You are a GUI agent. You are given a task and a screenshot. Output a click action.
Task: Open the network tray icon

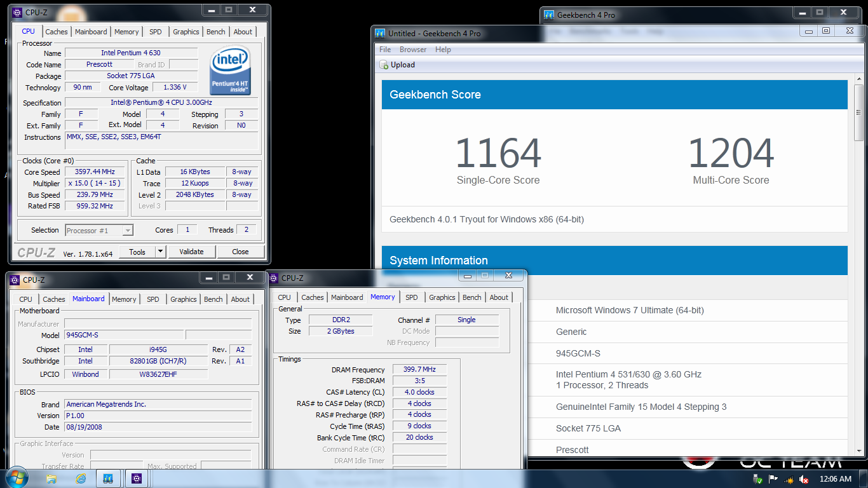[789, 479]
